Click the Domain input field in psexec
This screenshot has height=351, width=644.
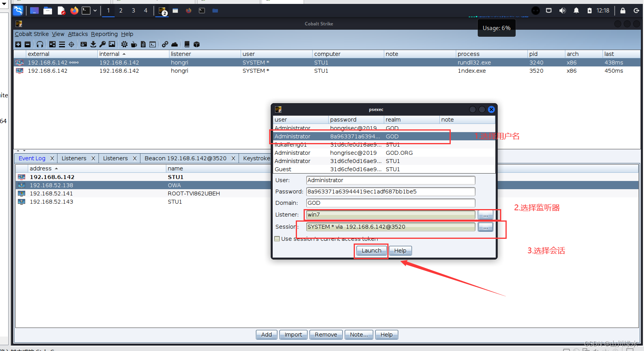[x=390, y=203]
